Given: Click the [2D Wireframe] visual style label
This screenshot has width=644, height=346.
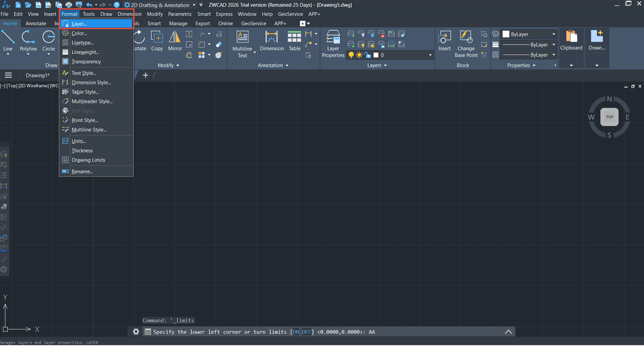Looking at the screenshot, I should tap(33, 86).
